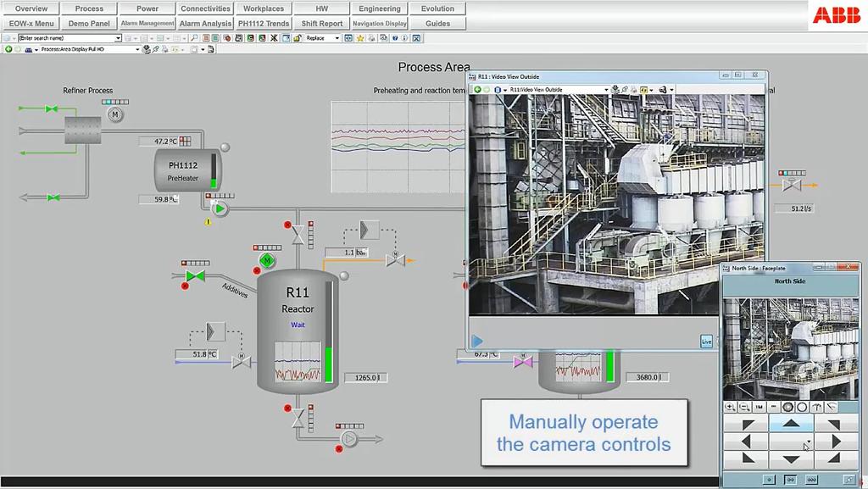This screenshot has width=868, height=489.
Task: Play the video in Video View window
Action: click(477, 341)
